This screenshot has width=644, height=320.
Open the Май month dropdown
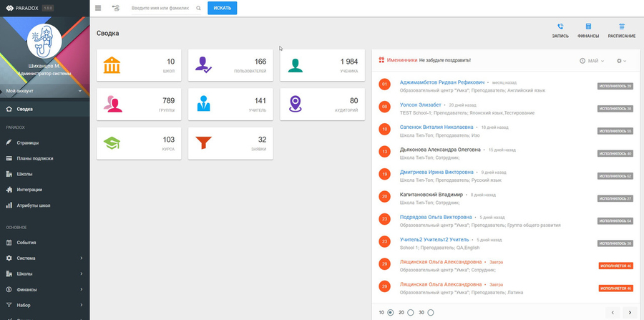[x=592, y=61]
